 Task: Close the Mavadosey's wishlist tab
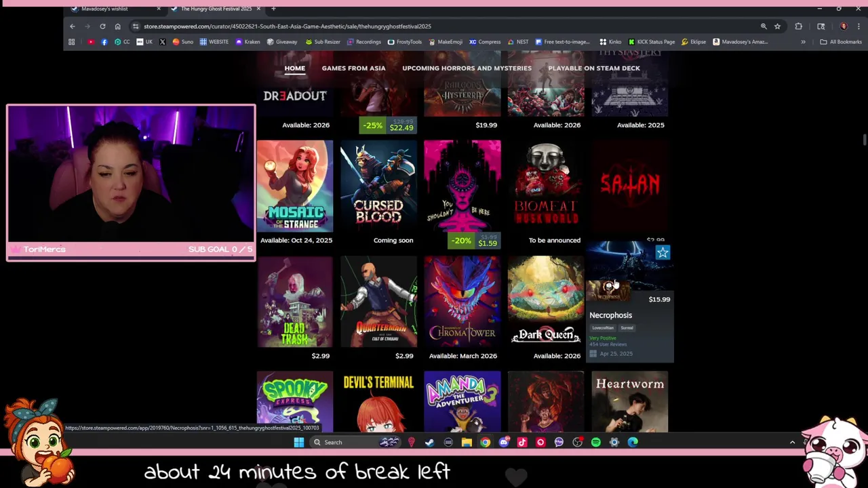(159, 9)
